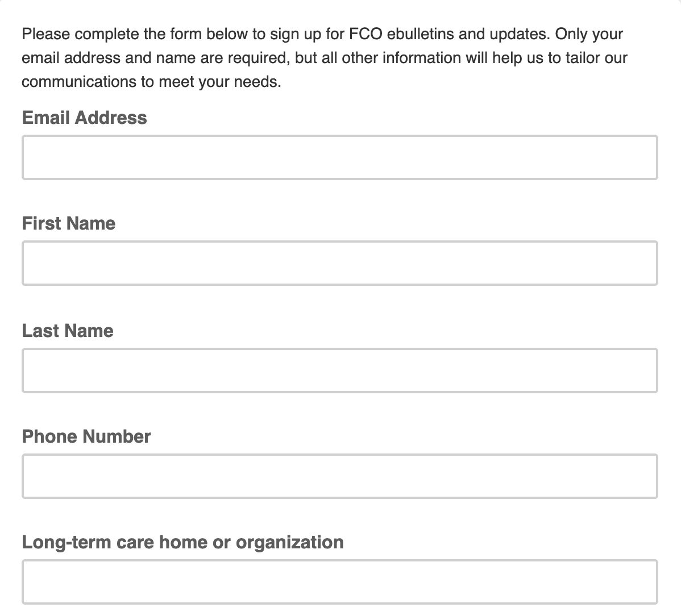Image resolution: width=681 pixels, height=616 pixels.
Task: Click the "First Name" label text
Action: click(x=68, y=223)
